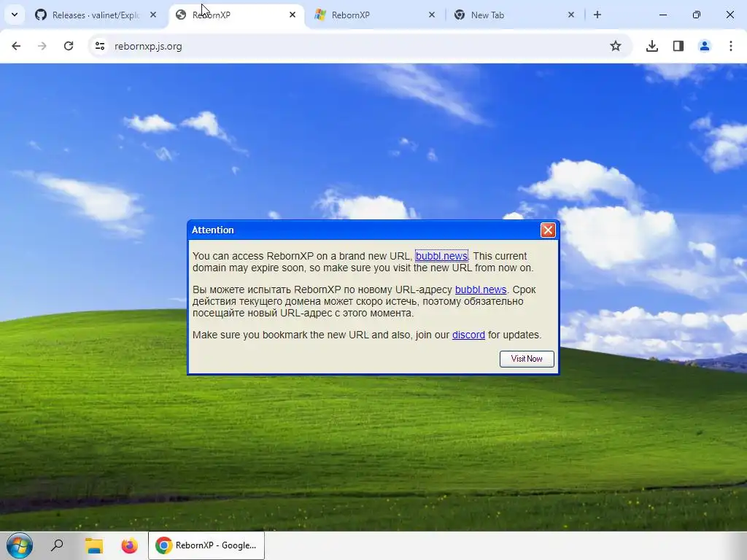Go back to the previous page

point(16,46)
